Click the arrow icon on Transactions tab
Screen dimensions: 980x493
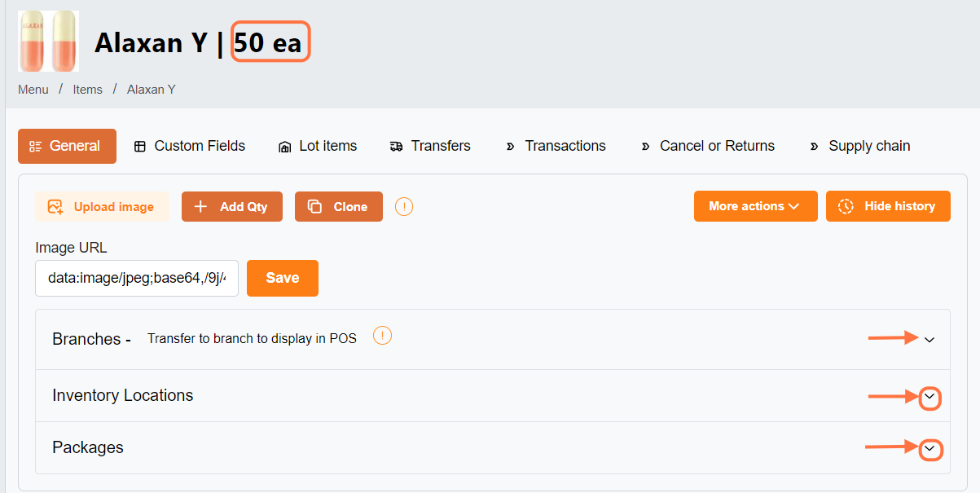point(510,147)
